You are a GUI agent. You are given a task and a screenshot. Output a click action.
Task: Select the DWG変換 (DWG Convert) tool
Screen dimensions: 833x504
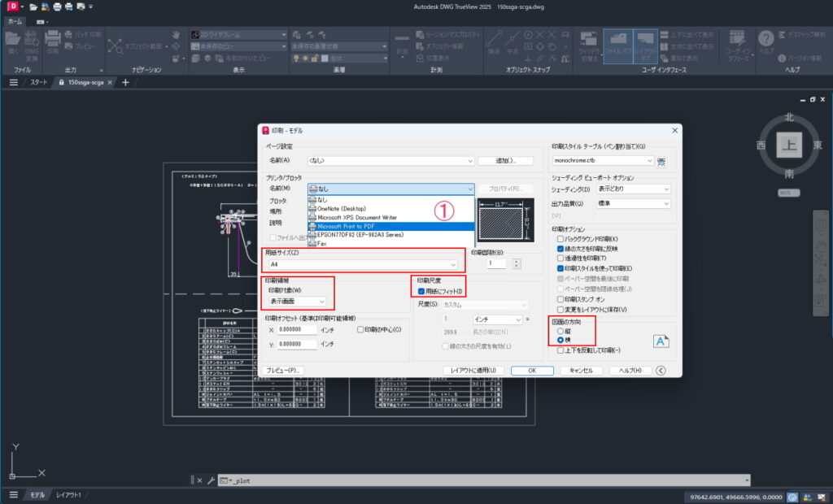pos(30,42)
